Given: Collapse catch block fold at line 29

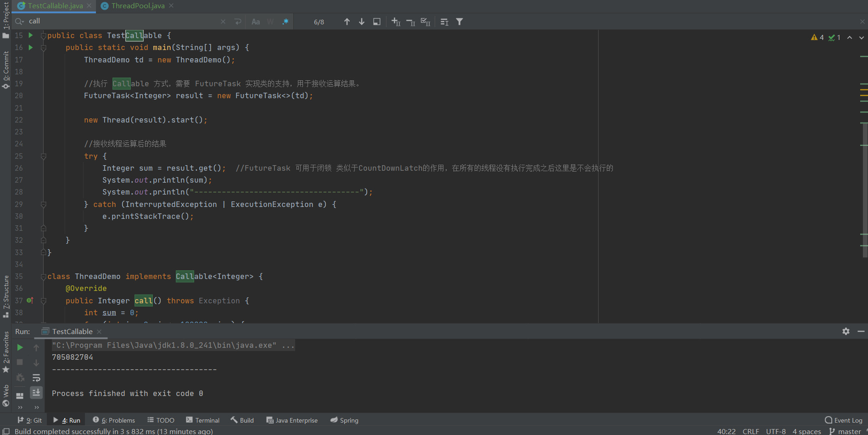Looking at the screenshot, I should 44,204.
